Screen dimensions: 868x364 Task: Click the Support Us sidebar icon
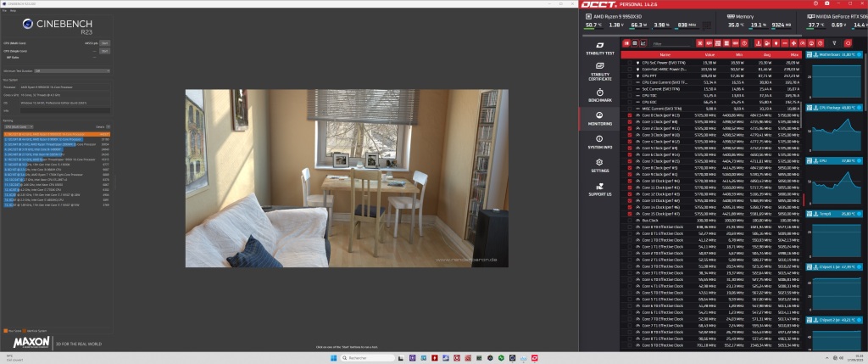point(599,188)
